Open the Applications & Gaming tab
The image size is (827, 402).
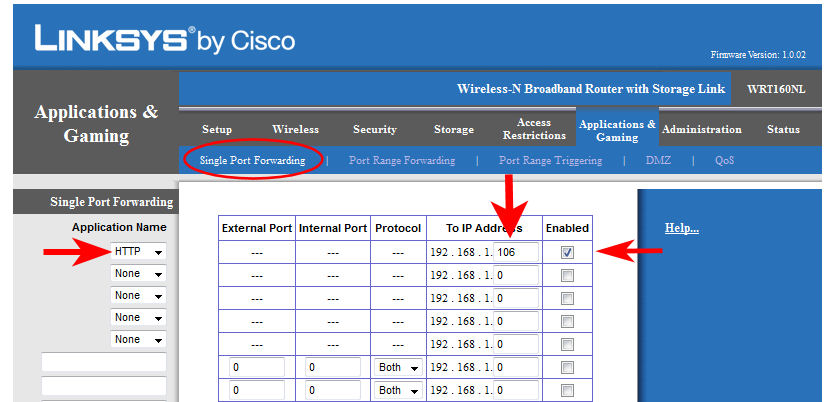[617, 130]
